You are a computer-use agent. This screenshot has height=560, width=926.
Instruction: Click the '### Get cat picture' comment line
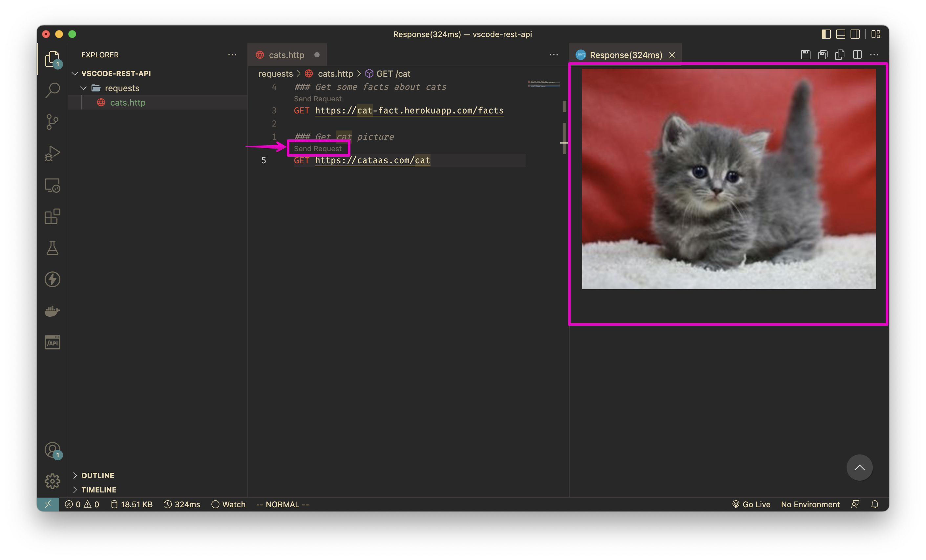coord(344,137)
